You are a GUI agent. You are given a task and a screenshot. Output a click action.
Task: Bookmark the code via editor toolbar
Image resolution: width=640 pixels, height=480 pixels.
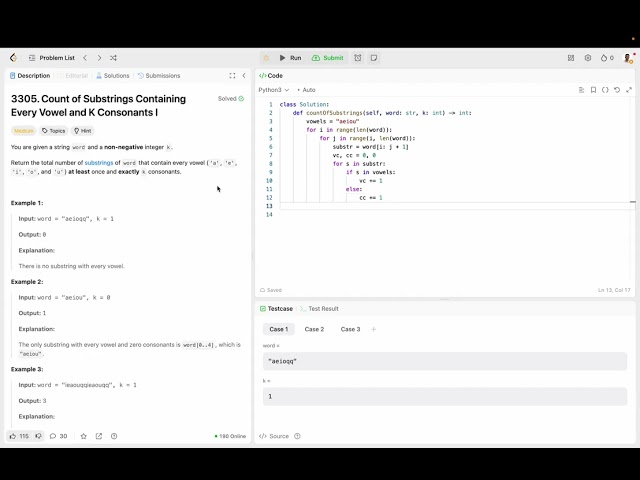(x=593, y=90)
